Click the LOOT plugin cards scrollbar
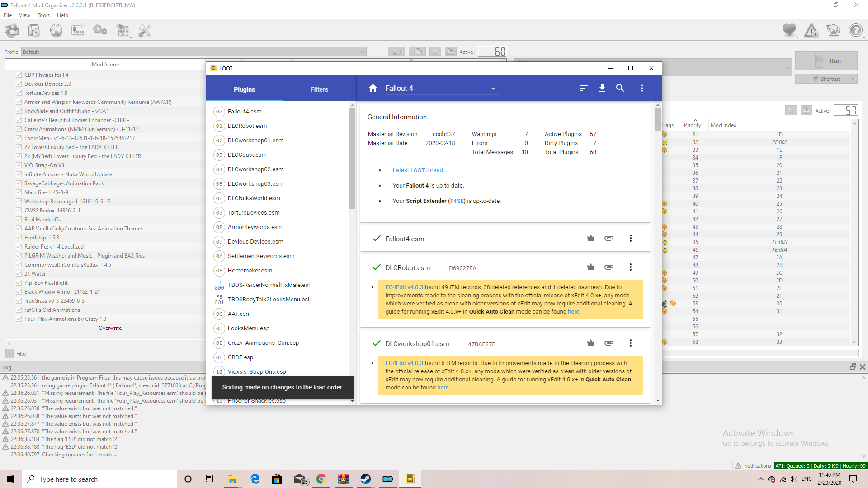This screenshot has height=488, width=868. 658,120
